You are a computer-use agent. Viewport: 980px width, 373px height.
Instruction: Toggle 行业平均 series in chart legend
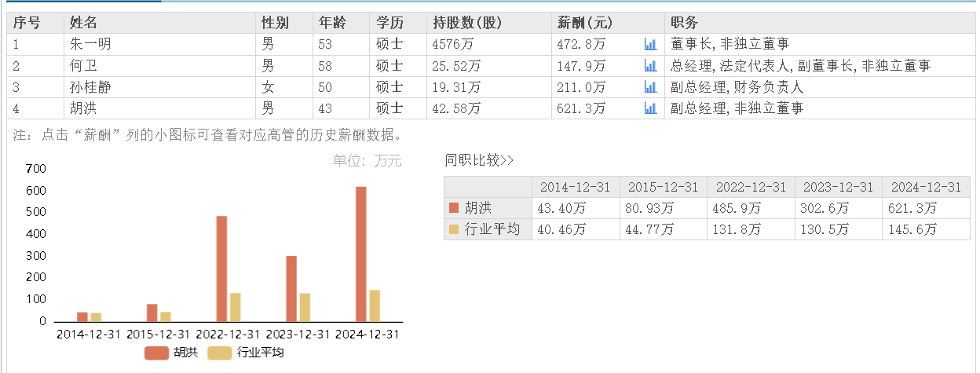[x=246, y=353]
